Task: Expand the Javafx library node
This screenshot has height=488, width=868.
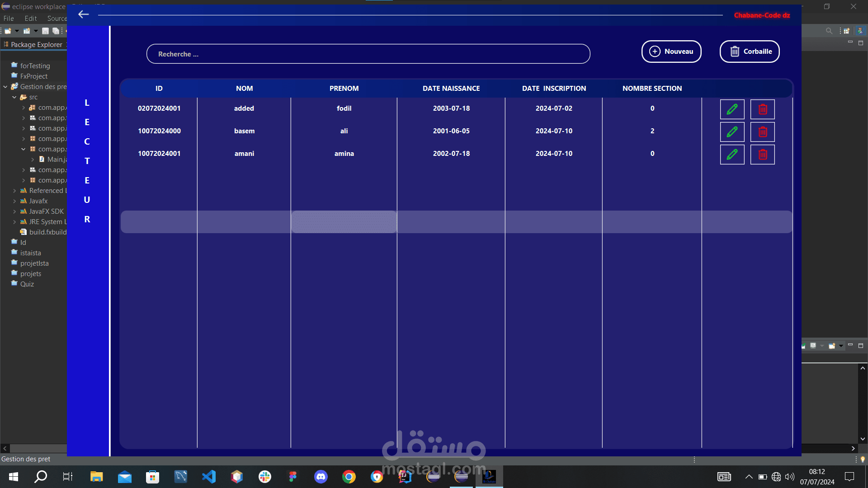Action: point(14,201)
